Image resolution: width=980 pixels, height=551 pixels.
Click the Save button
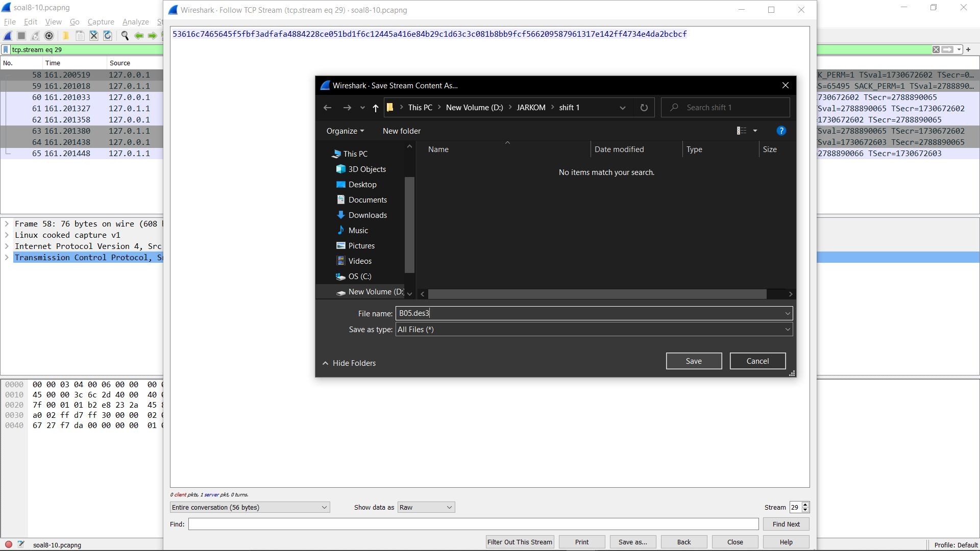pyautogui.click(x=694, y=361)
